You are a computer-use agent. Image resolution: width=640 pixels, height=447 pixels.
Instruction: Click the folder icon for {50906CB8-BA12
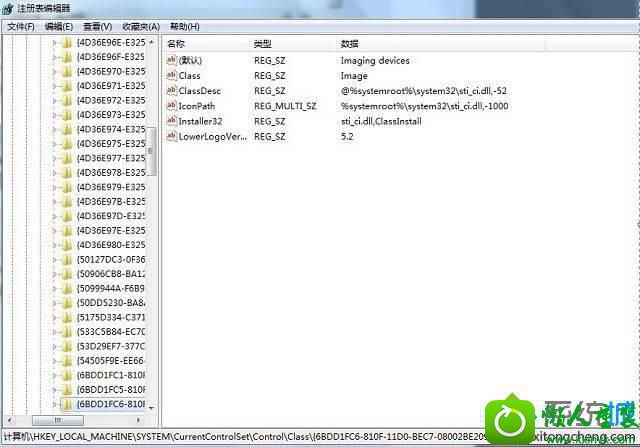(67, 274)
